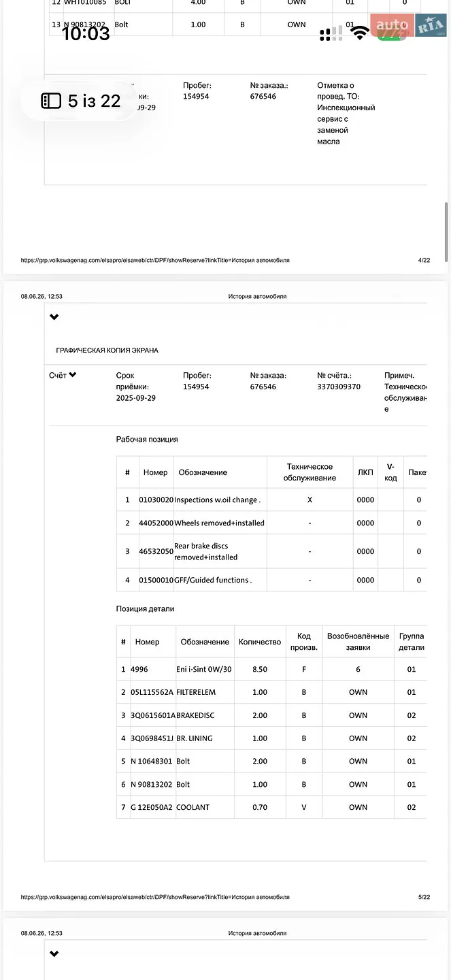Select 'ГРАФИЧЕСКАЯ КОПИЯ ЭКРАНА' heading
This screenshot has height=980, width=451.
[x=107, y=350]
